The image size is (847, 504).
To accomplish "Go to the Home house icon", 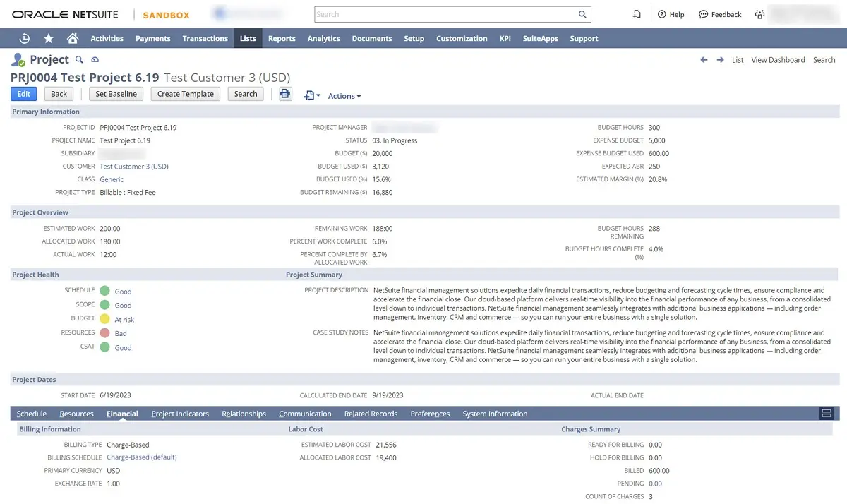I will (x=73, y=38).
